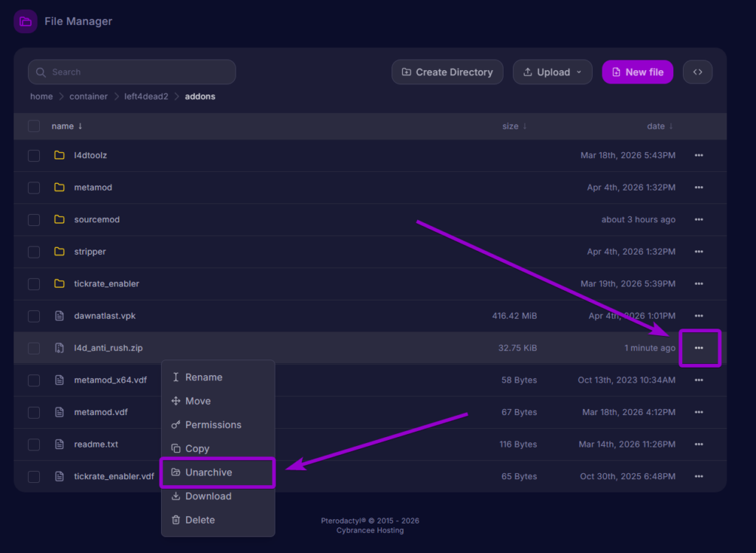Viewport: 756px width, 553px height.
Task: Toggle the size column sort arrow
Action: (x=524, y=126)
